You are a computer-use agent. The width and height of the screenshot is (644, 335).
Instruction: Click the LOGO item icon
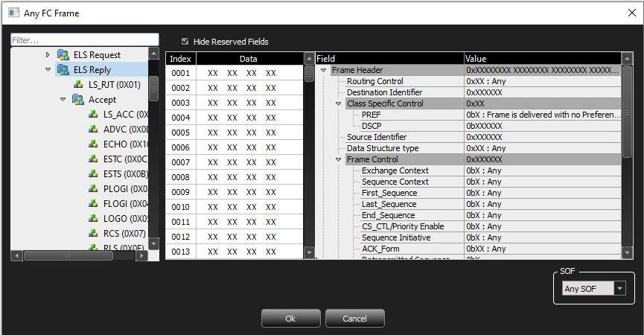pos(93,218)
